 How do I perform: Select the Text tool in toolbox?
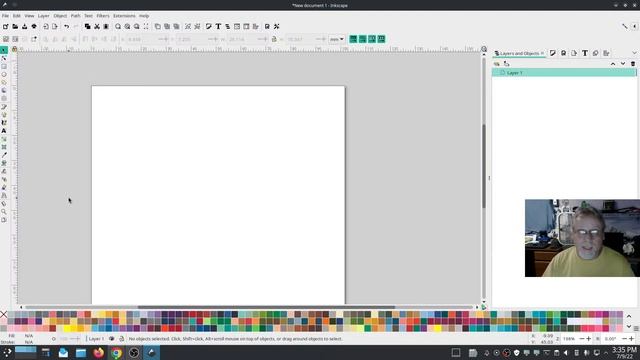[4, 131]
